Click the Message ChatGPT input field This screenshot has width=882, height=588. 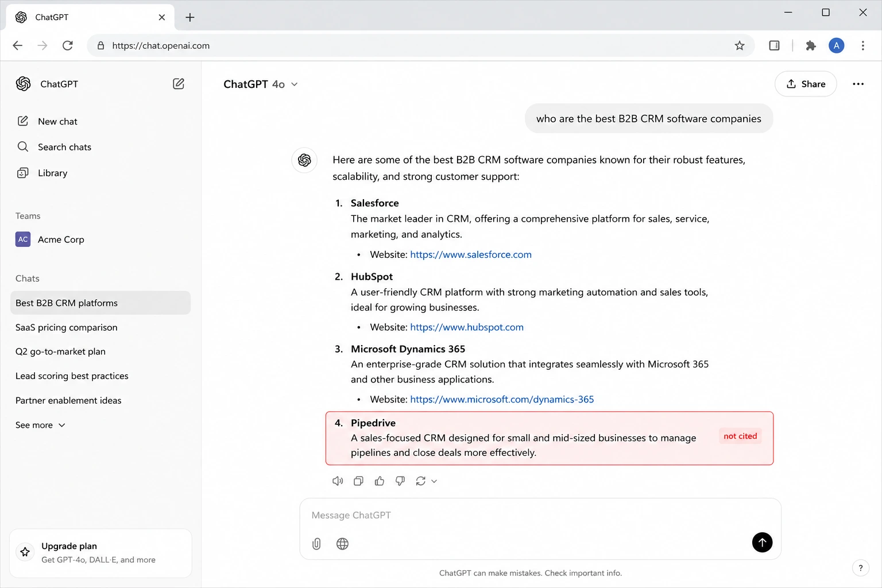point(540,515)
